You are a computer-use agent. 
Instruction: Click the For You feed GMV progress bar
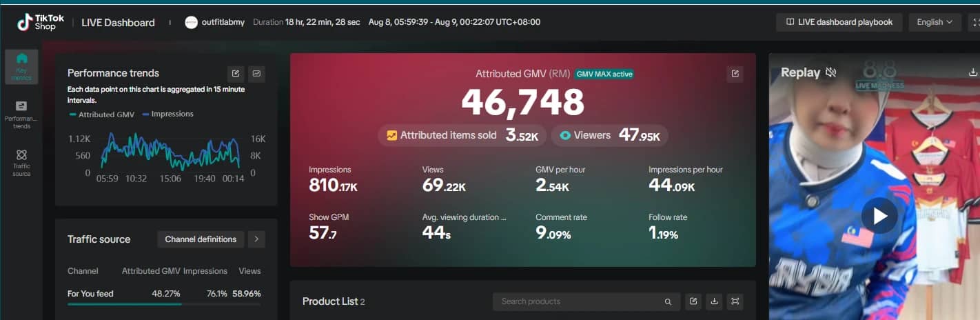pyautogui.click(x=164, y=304)
